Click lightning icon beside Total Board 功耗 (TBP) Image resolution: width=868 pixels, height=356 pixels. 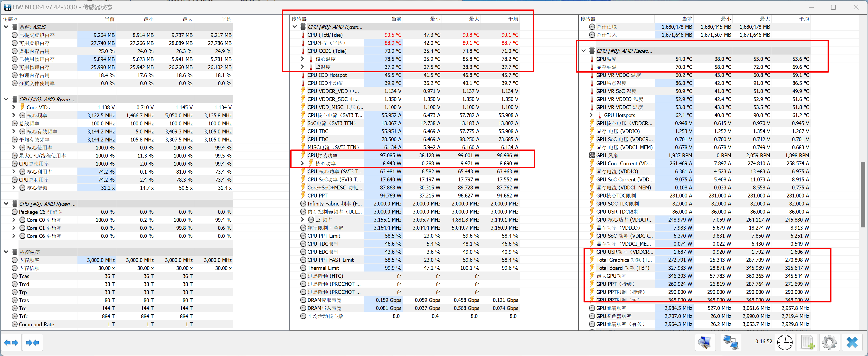click(x=592, y=268)
